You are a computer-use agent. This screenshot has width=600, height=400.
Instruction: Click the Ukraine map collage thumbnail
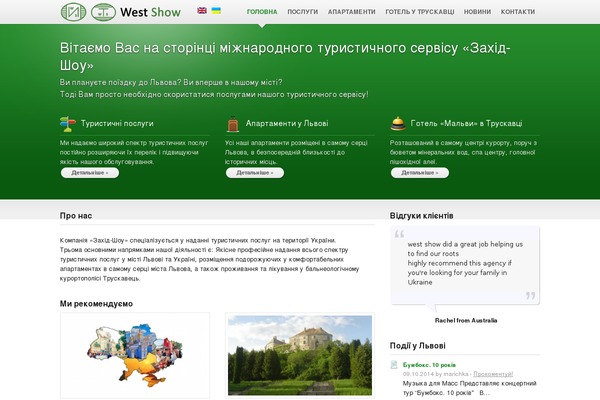click(x=135, y=355)
